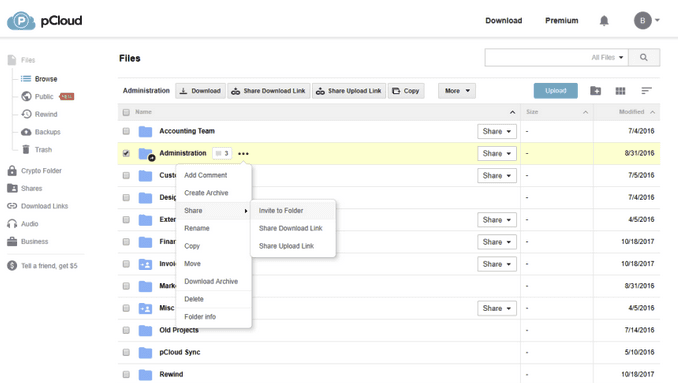Select Invite to Folder submenu item
Screen dimensions: 678x383
(x=293, y=211)
